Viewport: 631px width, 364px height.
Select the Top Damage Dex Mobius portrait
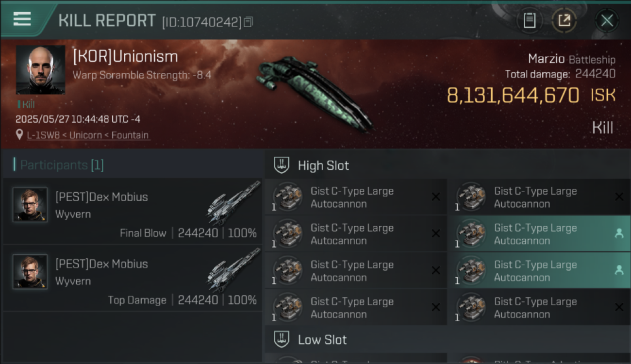(x=30, y=272)
